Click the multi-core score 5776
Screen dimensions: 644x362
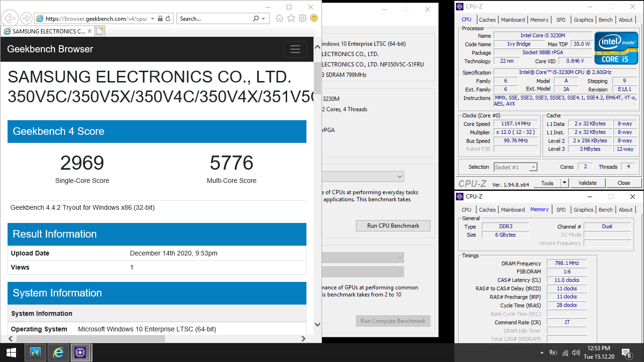[x=231, y=163]
